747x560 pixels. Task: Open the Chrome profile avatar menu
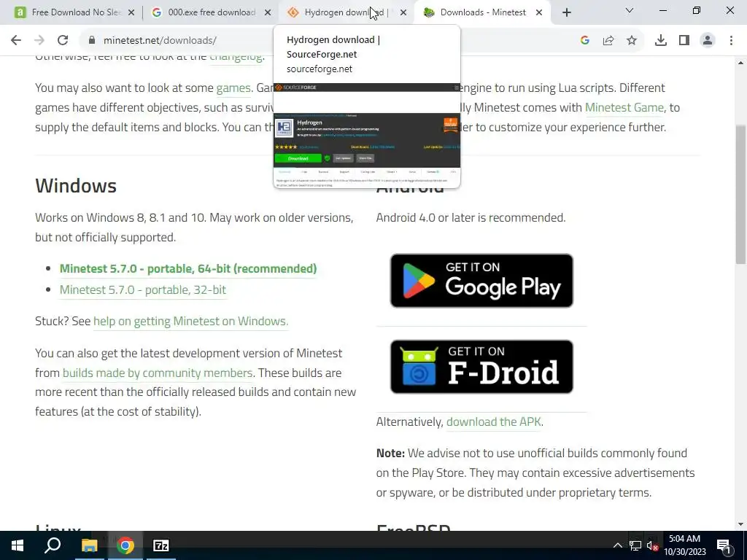[708, 41]
